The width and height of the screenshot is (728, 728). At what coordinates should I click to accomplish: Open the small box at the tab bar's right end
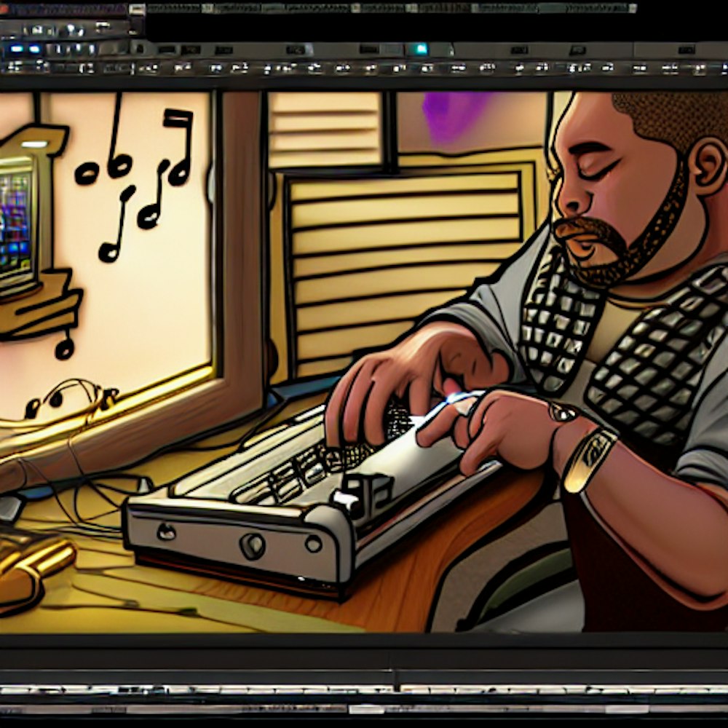pos(632,9)
